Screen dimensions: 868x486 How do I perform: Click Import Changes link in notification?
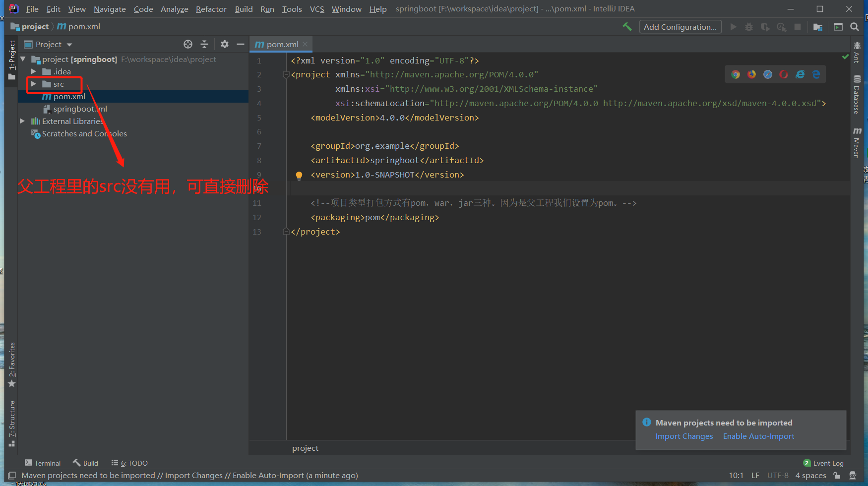684,436
